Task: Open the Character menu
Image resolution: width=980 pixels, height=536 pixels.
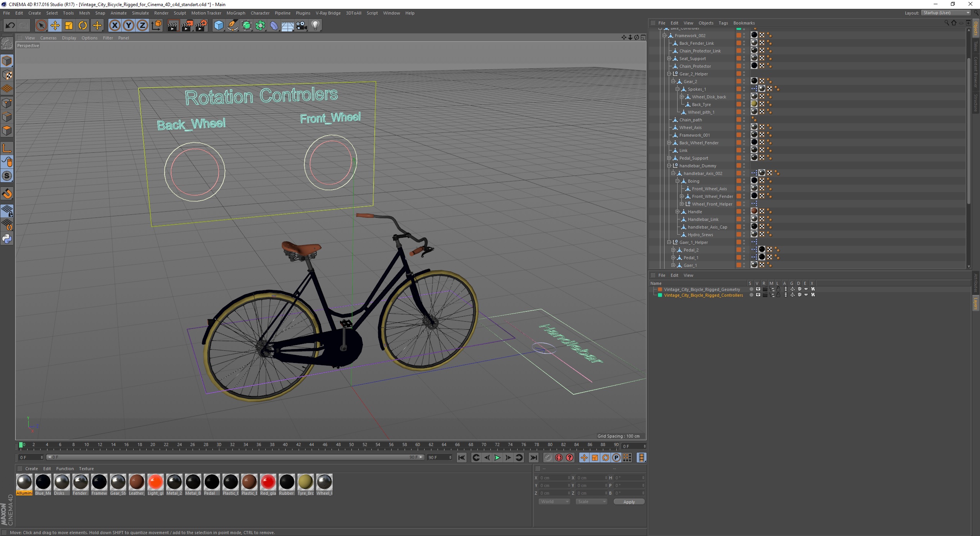Action: pyautogui.click(x=260, y=13)
